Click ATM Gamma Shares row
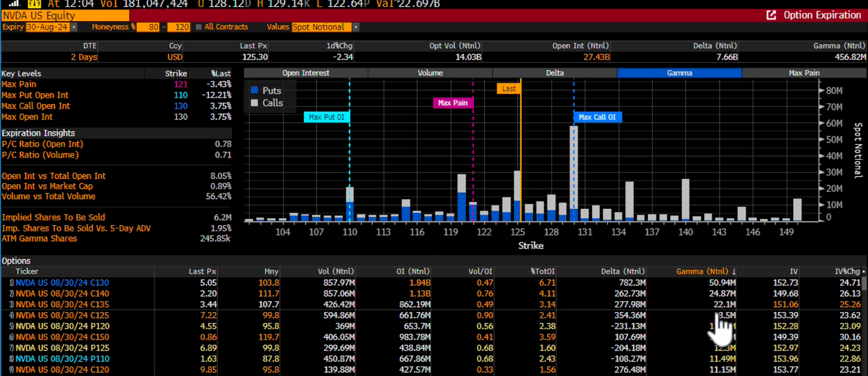Viewport: 868px width, 376px height. point(116,239)
